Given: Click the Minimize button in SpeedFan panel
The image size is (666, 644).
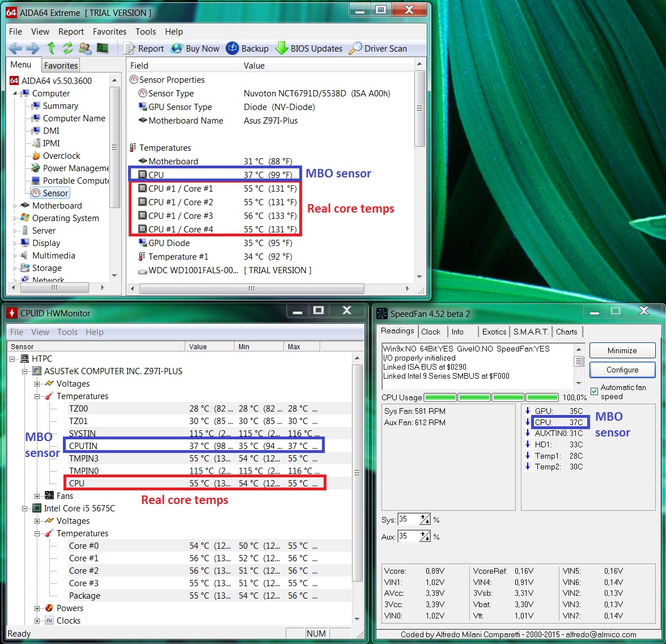Looking at the screenshot, I should coord(622,350).
